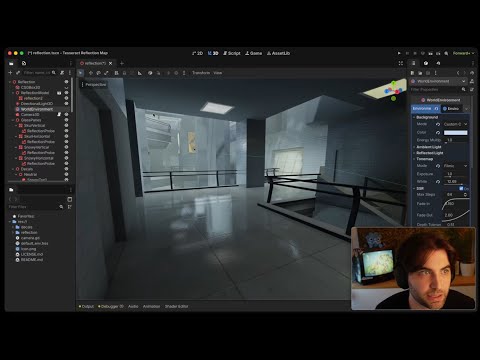
Task: Click the scene instance icon on ReflectionModel row
Action: [x=59, y=93]
